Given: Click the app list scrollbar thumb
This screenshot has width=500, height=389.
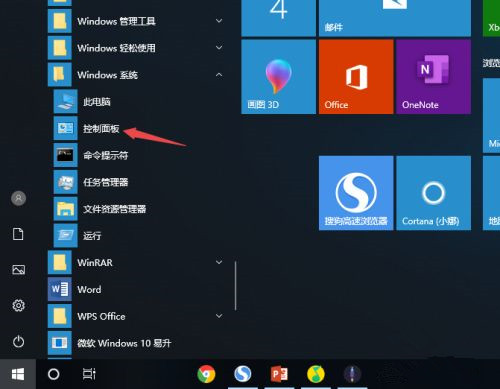Looking at the screenshot, I should (236, 286).
